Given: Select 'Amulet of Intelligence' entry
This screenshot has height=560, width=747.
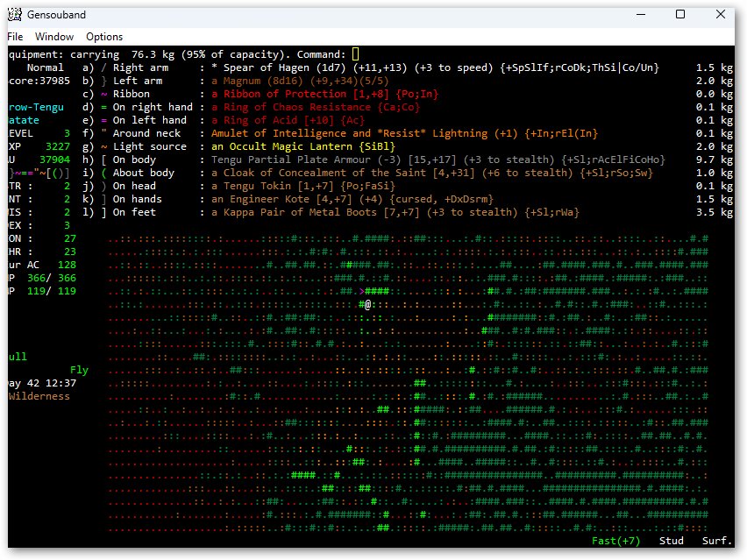Looking at the screenshot, I should [404, 133].
